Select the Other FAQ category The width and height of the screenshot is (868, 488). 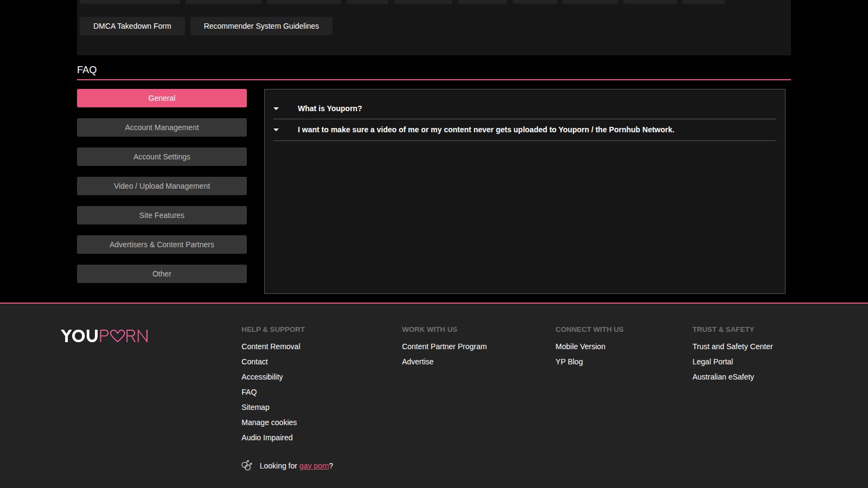tap(162, 274)
